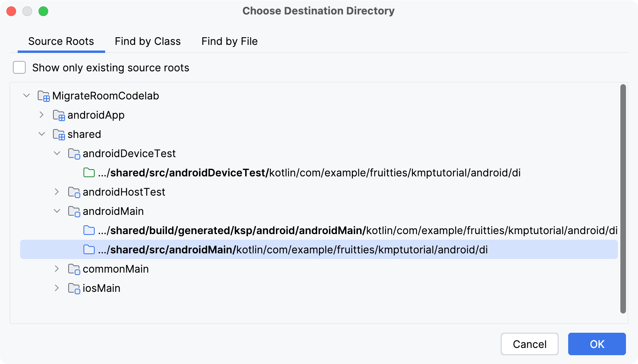Expand the androidApp module node
The width and height of the screenshot is (638, 364).
[42, 115]
